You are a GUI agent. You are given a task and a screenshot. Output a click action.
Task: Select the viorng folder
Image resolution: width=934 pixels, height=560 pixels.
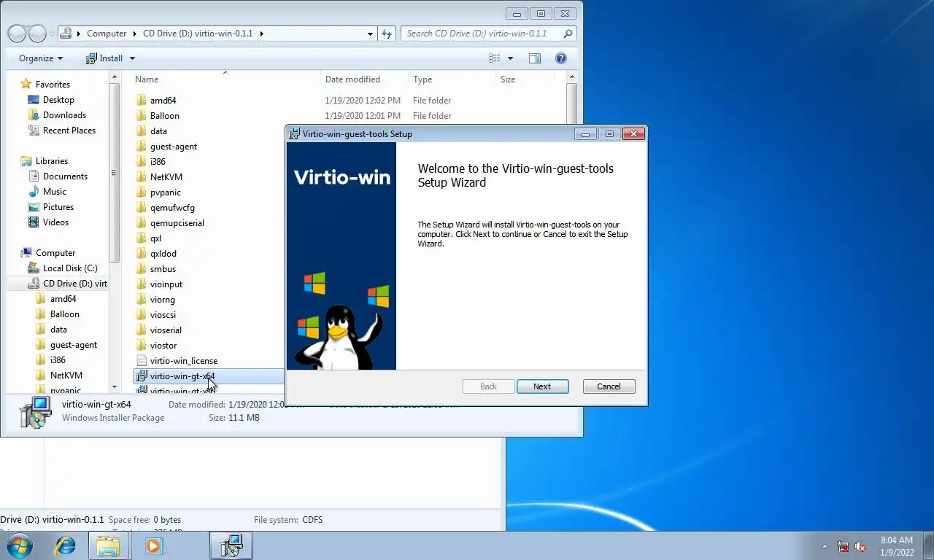(x=163, y=300)
